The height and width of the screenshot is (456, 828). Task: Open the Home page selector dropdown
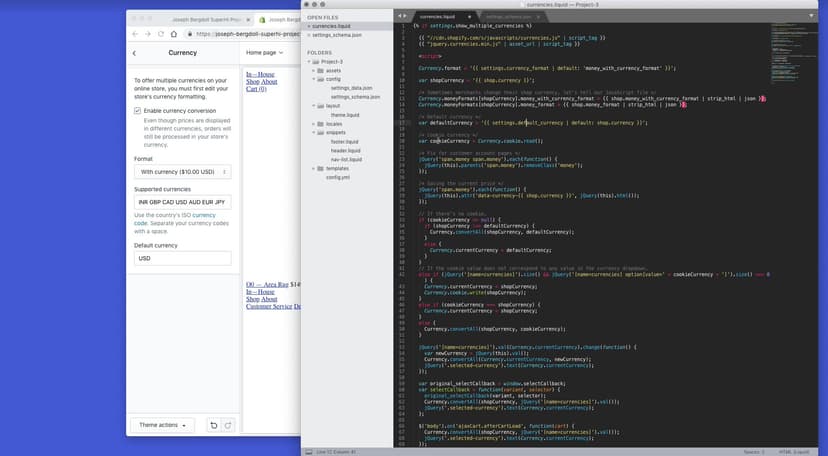265,53
